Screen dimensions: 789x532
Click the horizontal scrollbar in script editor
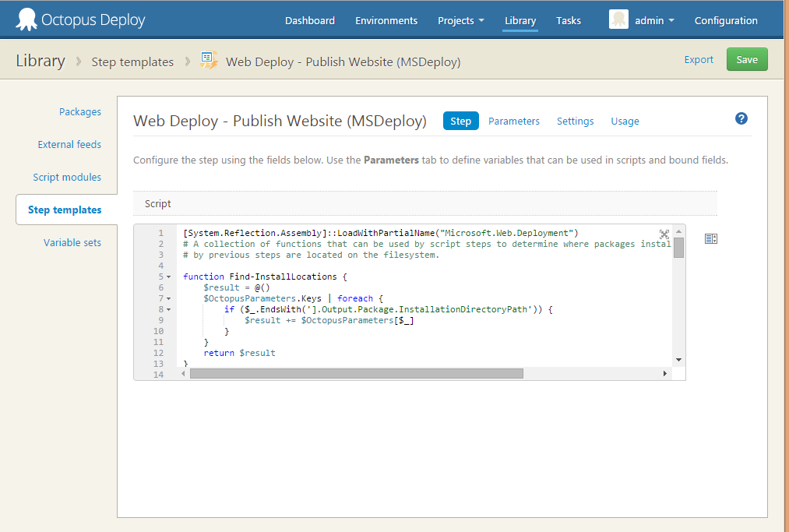[x=356, y=374]
